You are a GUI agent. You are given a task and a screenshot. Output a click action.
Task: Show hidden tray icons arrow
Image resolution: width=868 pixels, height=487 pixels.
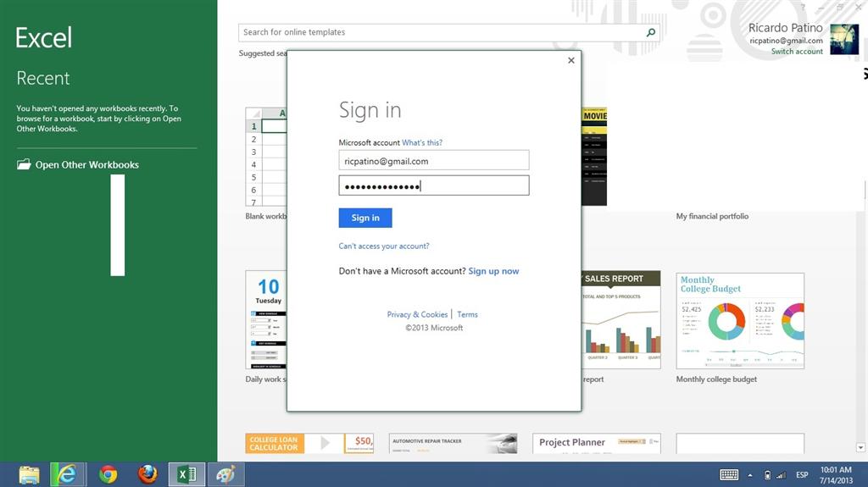point(750,475)
